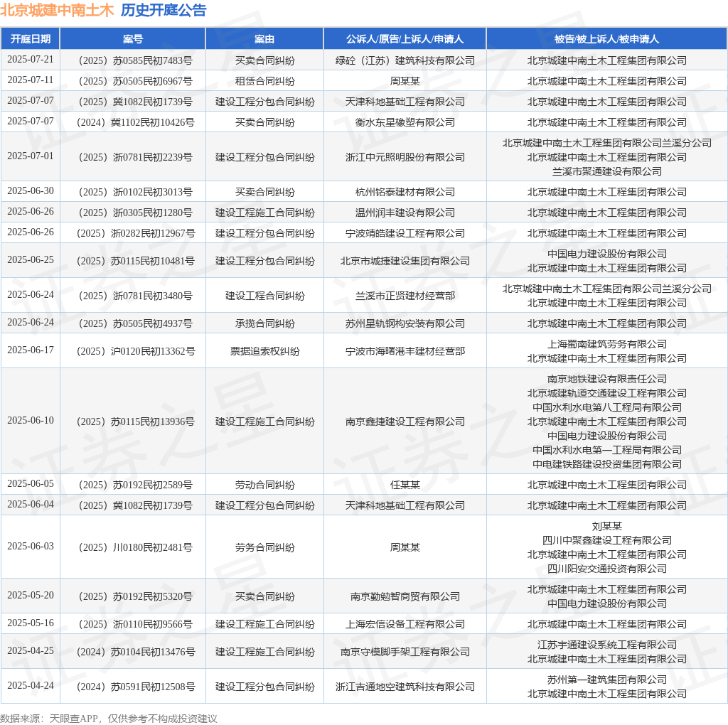Image resolution: width=728 pixels, height=725 pixels.
Task: Click the 劳务合同纠纷 cause cell
Action: click(x=264, y=548)
